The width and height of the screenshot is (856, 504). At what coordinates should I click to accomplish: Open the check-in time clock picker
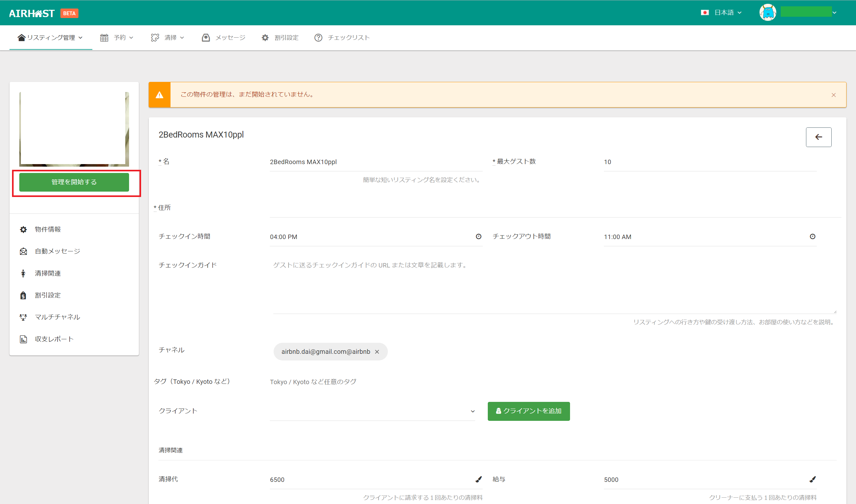478,237
